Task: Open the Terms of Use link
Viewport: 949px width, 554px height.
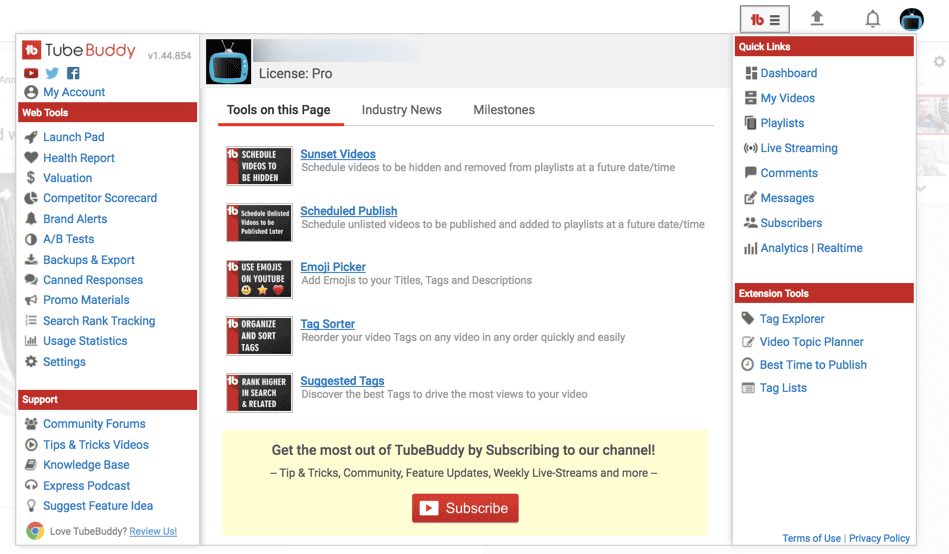Action: click(x=811, y=538)
